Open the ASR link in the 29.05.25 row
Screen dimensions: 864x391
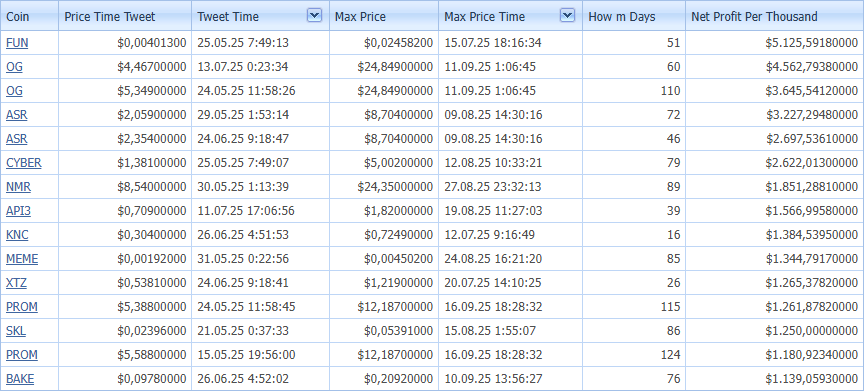17,115
